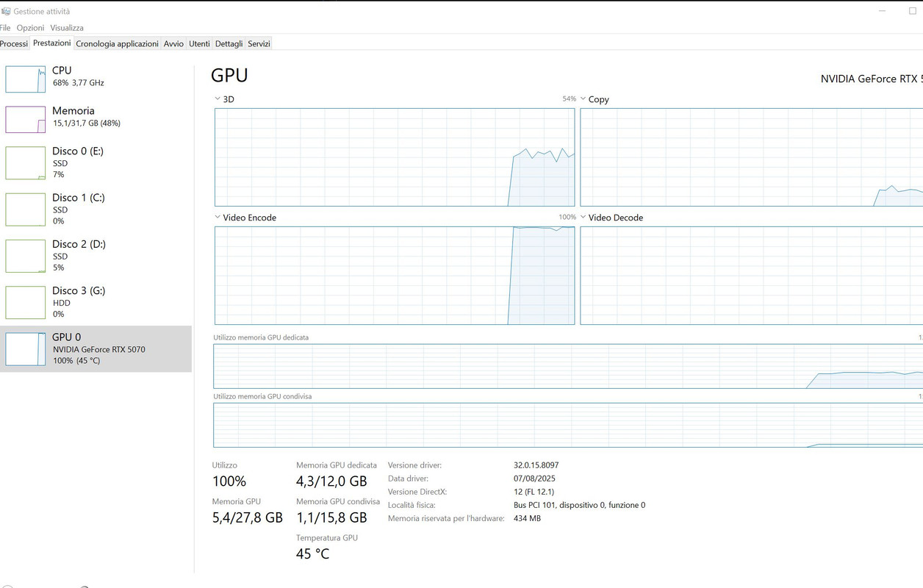Screen dimensions: 923x588
Task: Select the CPU mini graph thumbnail
Action: pos(26,79)
